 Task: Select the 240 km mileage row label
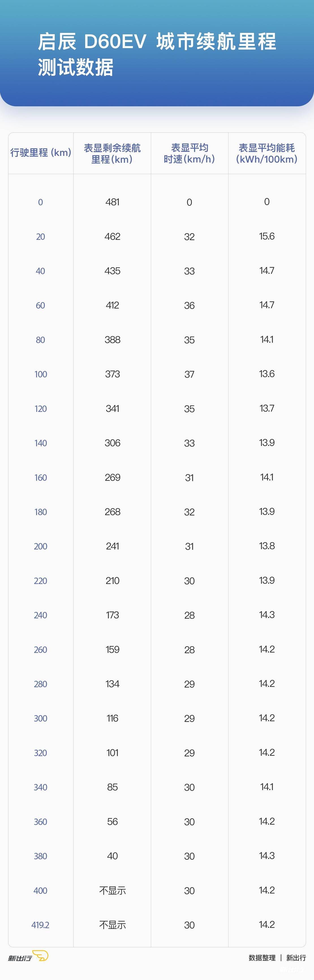41,615
